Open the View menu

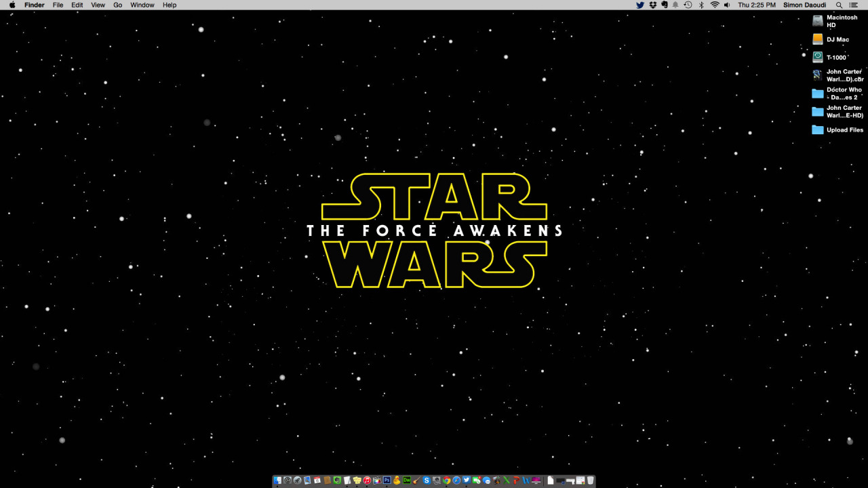click(x=98, y=5)
